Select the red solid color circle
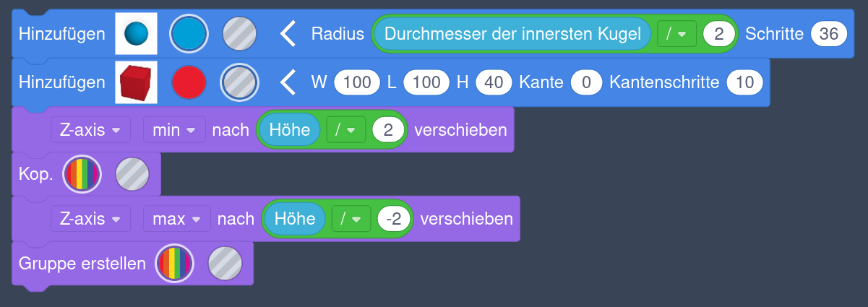 point(189,82)
